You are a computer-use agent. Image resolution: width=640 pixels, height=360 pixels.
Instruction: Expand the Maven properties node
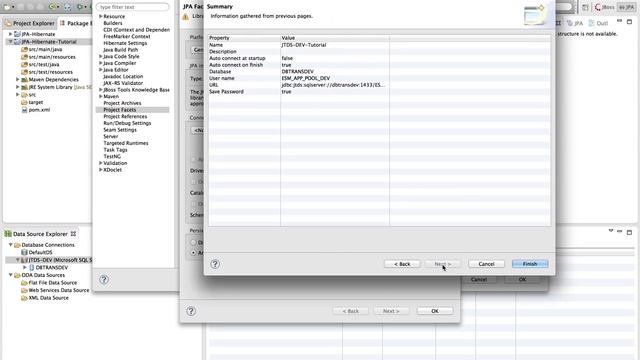coord(100,96)
